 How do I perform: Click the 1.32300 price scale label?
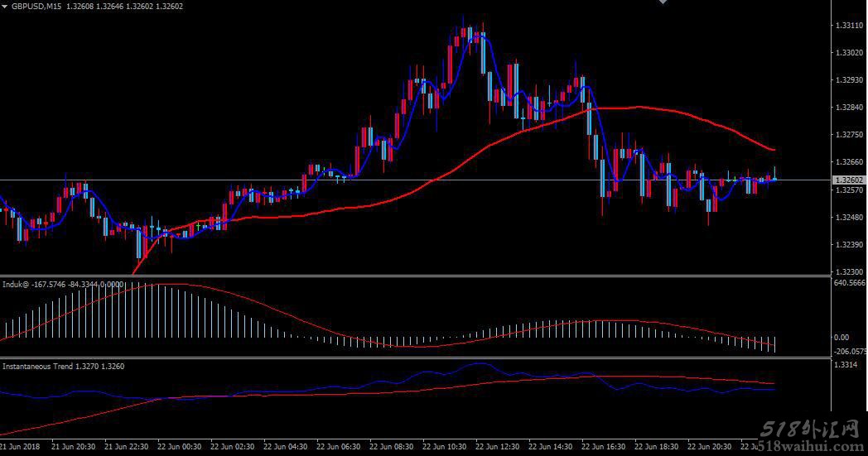pos(849,271)
